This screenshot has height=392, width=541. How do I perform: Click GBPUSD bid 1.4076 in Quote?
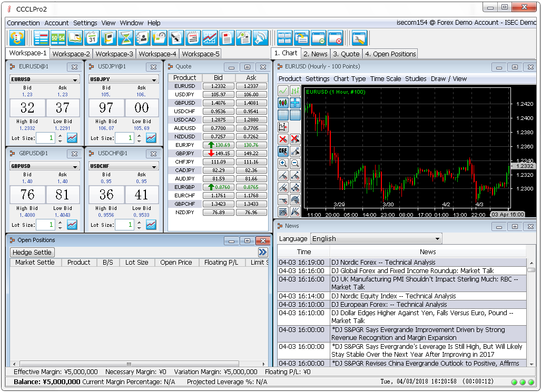(x=219, y=103)
